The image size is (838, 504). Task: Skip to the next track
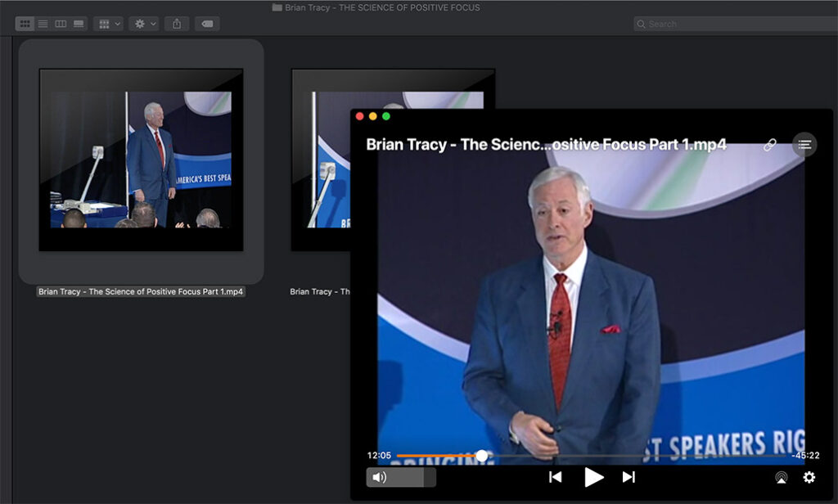[x=629, y=477]
